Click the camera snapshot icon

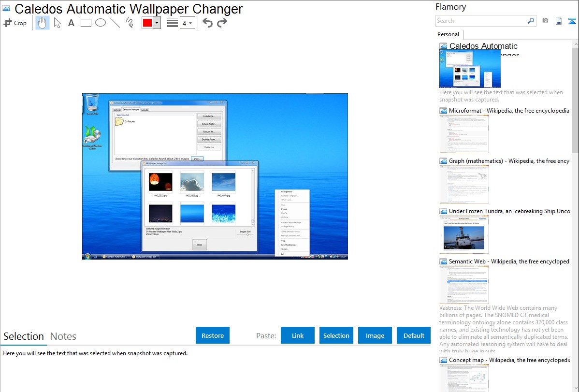545,21
